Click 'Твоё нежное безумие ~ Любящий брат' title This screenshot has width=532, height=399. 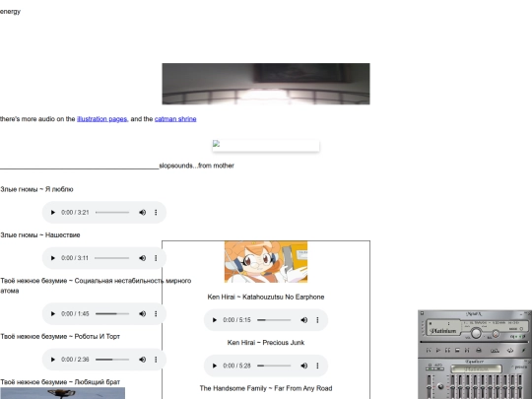click(x=60, y=382)
